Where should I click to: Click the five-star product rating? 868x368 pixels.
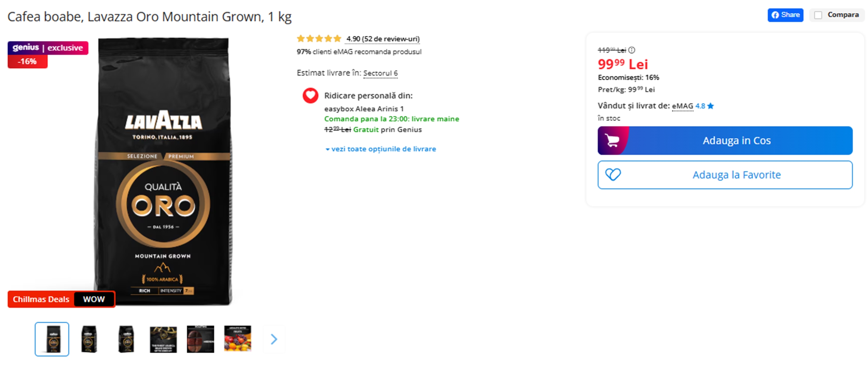(319, 39)
